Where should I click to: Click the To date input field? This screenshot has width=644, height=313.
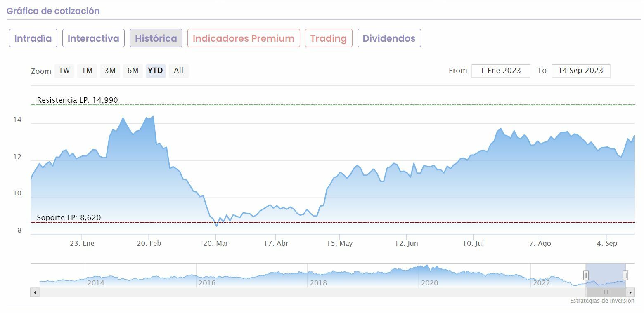tap(580, 71)
